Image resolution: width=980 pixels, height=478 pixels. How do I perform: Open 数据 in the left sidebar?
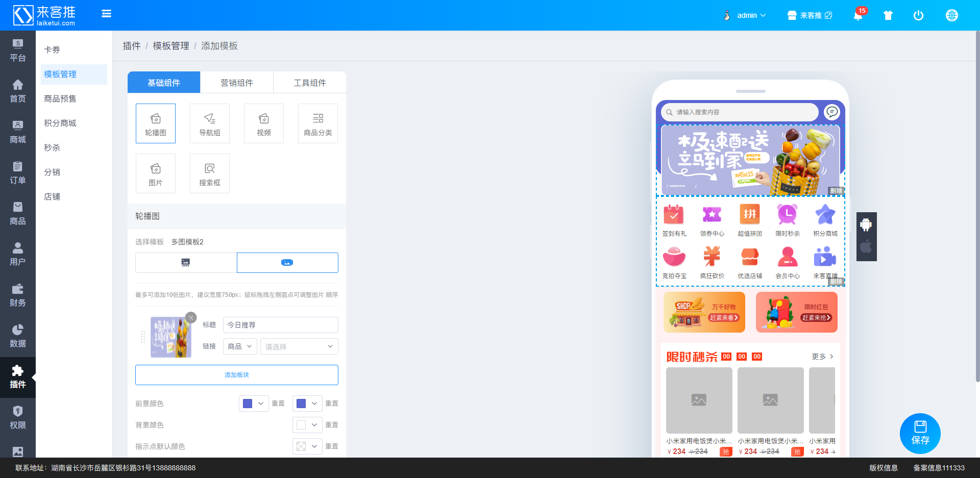point(18,337)
